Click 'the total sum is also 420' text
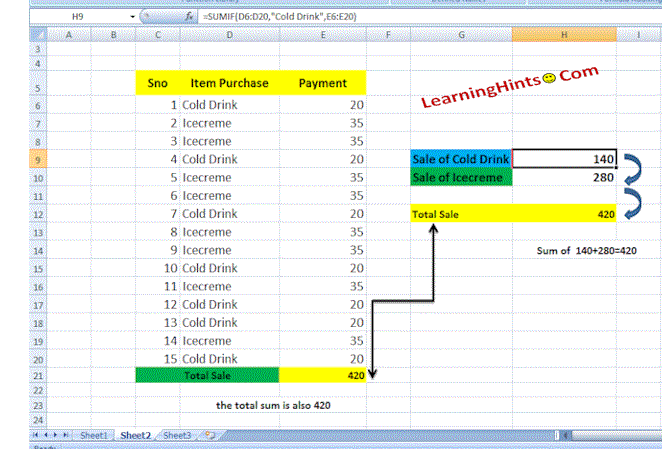662x449 pixels. point(273,405)
